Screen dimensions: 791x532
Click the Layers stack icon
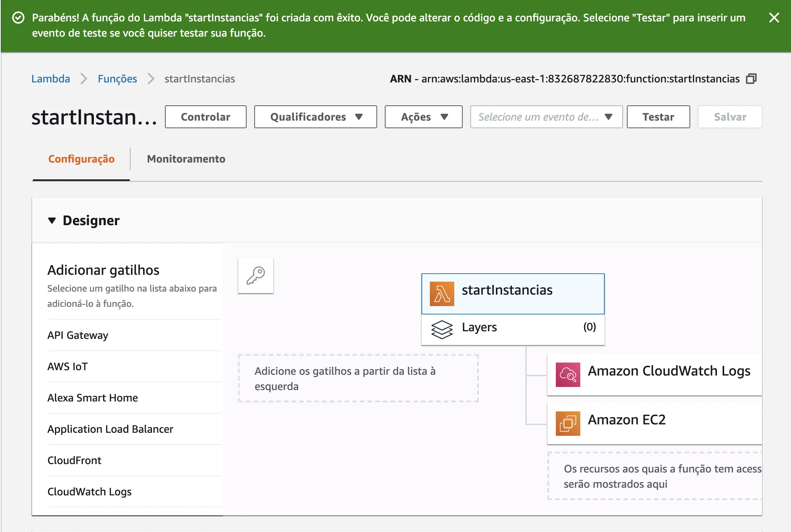(x=442, y=329)
